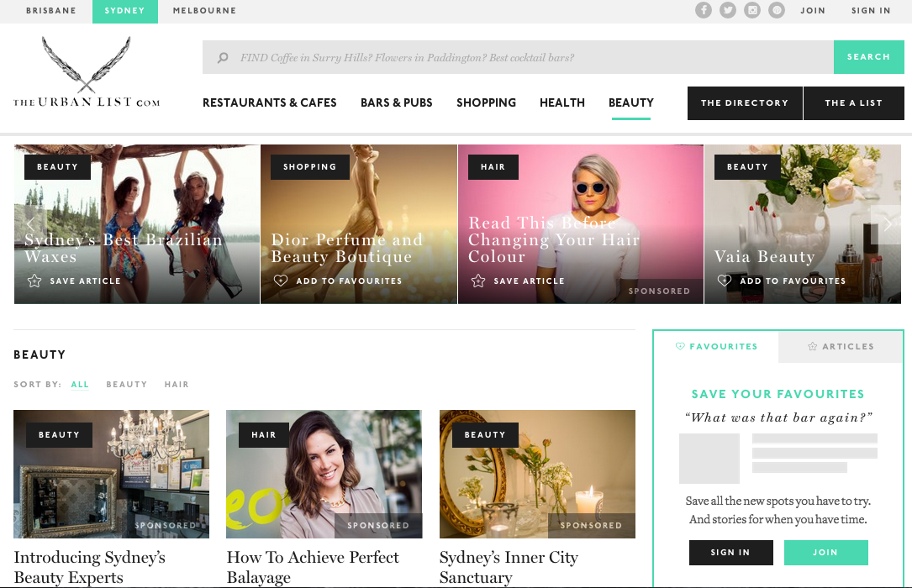Open the Facebook social icon

tap(704, 11)
